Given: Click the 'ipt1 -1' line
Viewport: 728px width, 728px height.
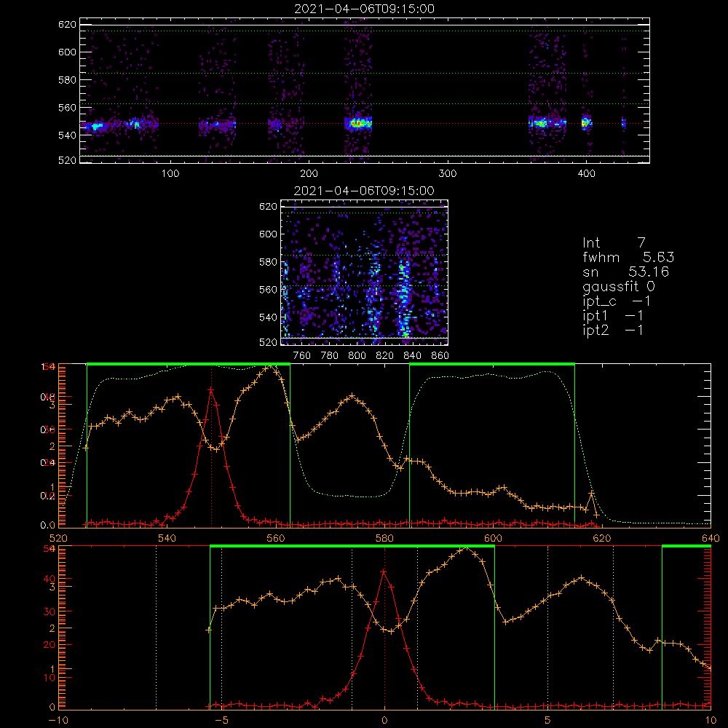Looking at the screenshot, I should pos(613,316).
